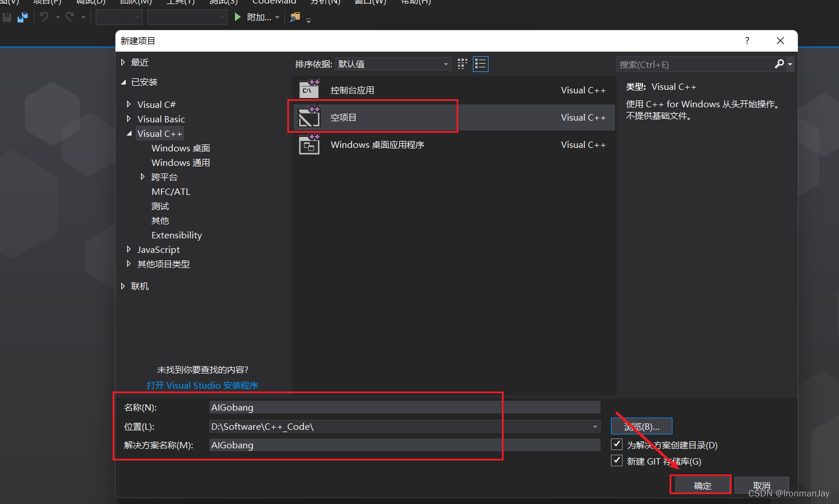This screenshot has height=504, width=839.
Task: Select the Windows 桌面 category
Action: [180, 148]
